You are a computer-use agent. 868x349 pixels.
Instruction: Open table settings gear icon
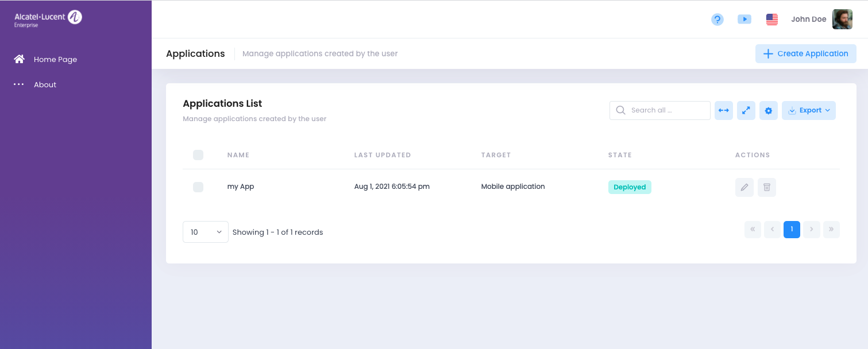(768, 110)
